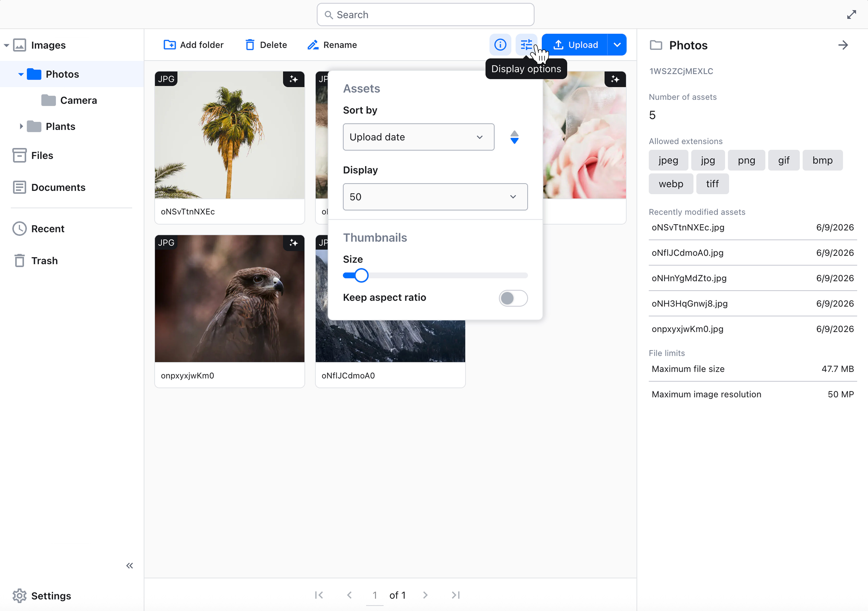Viewport: 868px width, 611px height.
Task: Open the Upload button dropdown arrow
Action: [x=617, y=45]
